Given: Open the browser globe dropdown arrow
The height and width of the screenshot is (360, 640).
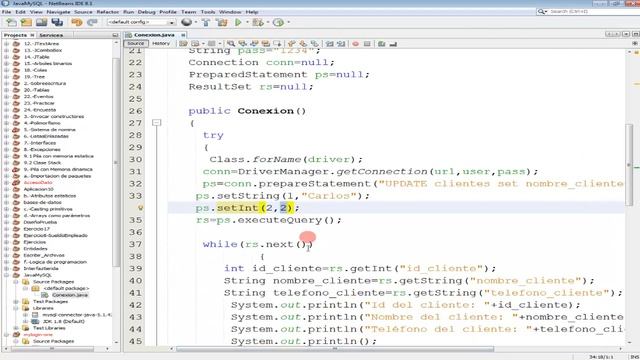Looking at the screenshot, I should click(x=196, y=22).
